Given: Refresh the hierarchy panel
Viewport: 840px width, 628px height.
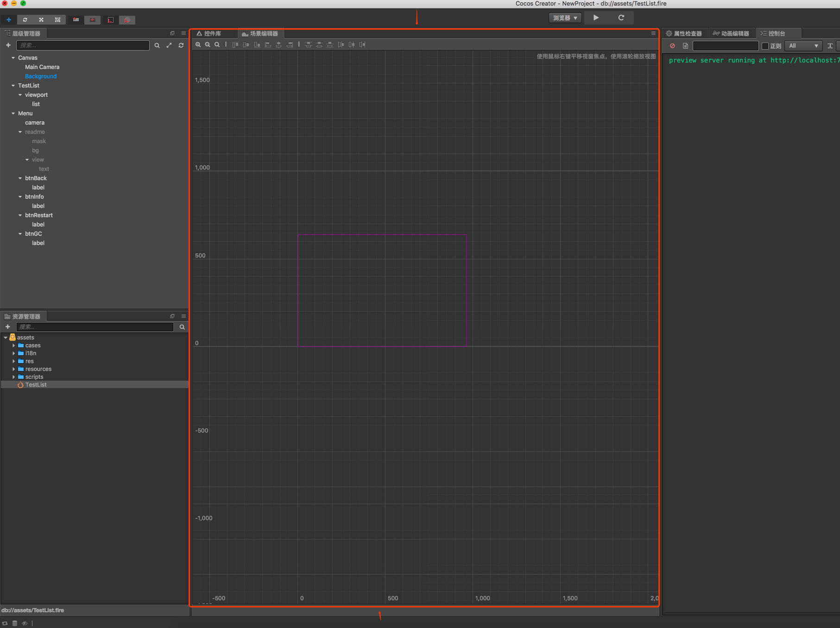Looking at the screenshot, I should tap(181, 45).
